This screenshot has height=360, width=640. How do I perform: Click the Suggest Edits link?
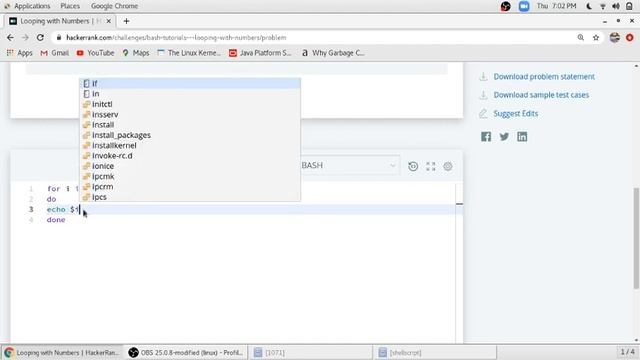(x=516, y=113)
